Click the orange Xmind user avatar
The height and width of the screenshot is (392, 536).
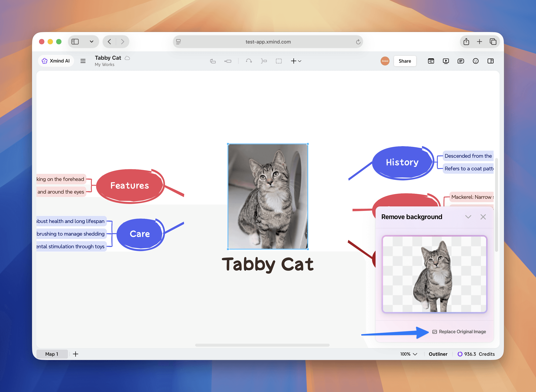pyautogui.click(x=385, y=61)
